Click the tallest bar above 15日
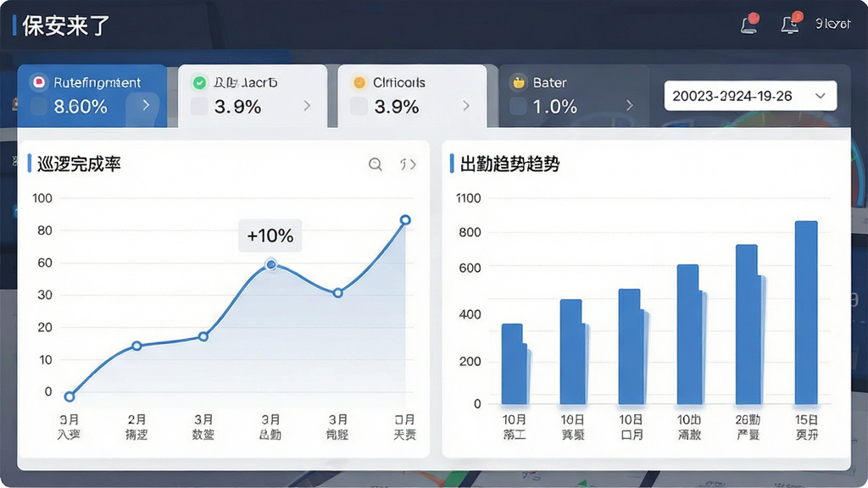This screenshot has width=868, height=488. coord(806,313)
